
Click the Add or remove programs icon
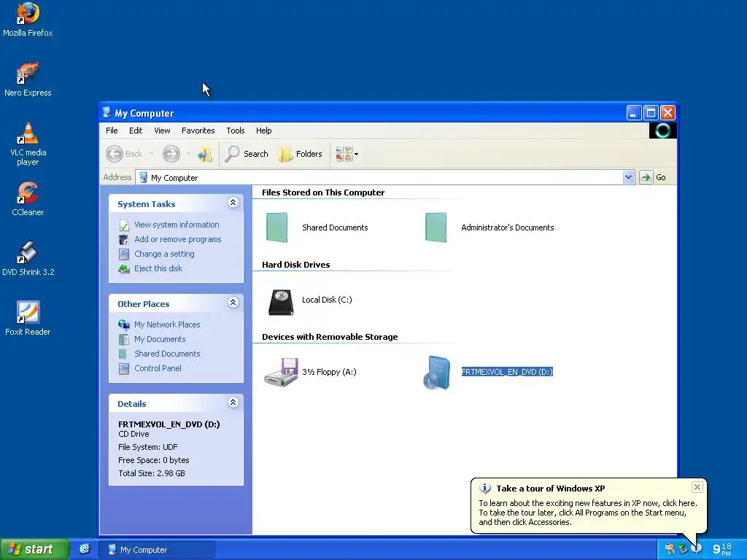124,239
